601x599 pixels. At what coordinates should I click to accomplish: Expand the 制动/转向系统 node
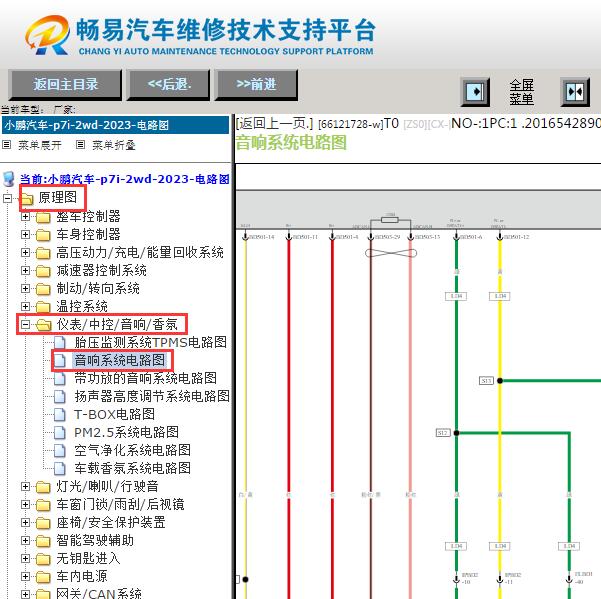tap(25, 289)
